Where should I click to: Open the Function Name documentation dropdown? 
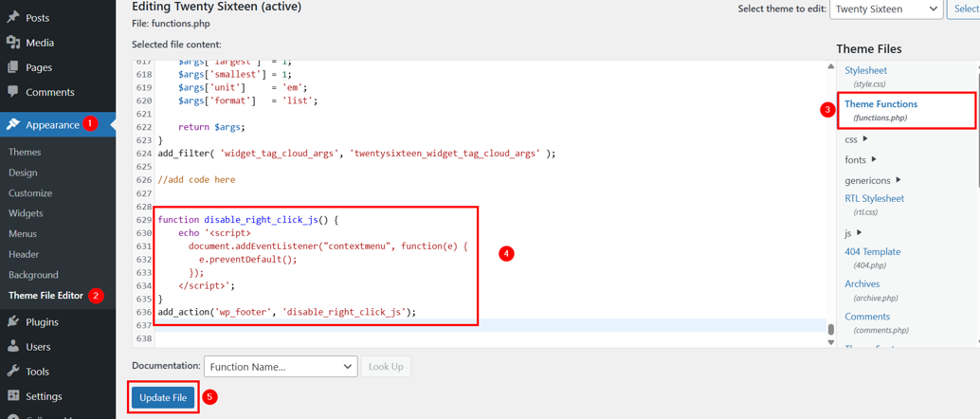(x=281, y=367)
